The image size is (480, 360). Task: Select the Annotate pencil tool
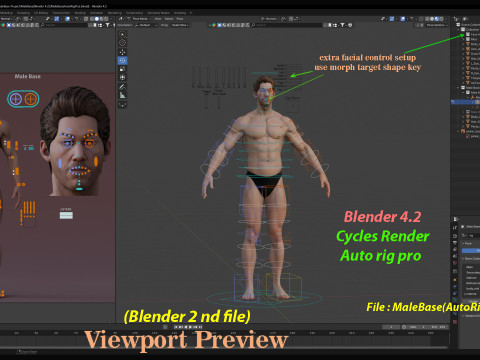point(123,87)
